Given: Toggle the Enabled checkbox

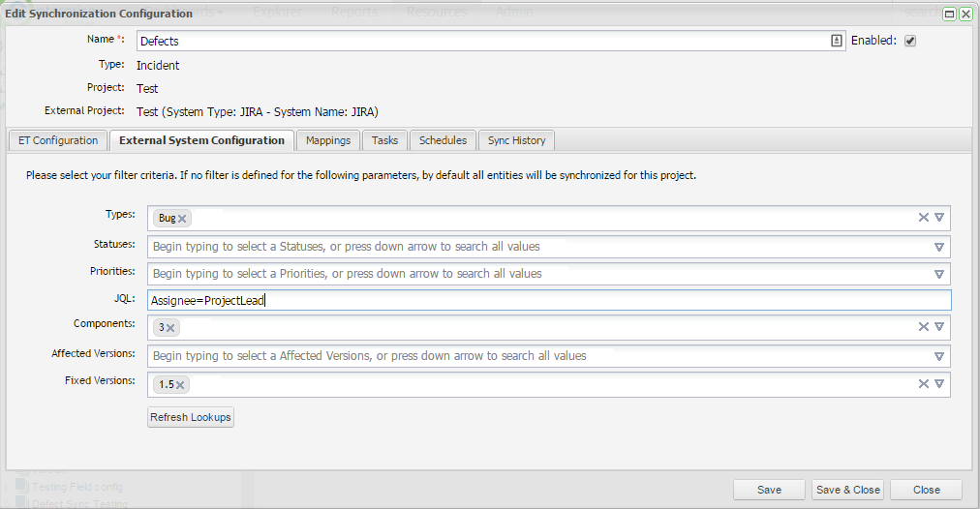Looking at the screenshot, I should tap(910, 41).
